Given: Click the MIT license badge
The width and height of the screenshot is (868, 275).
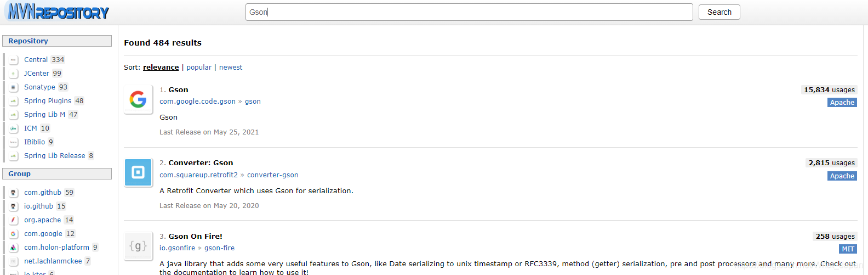Looking at the screenshot, I should tap(848, 249).
